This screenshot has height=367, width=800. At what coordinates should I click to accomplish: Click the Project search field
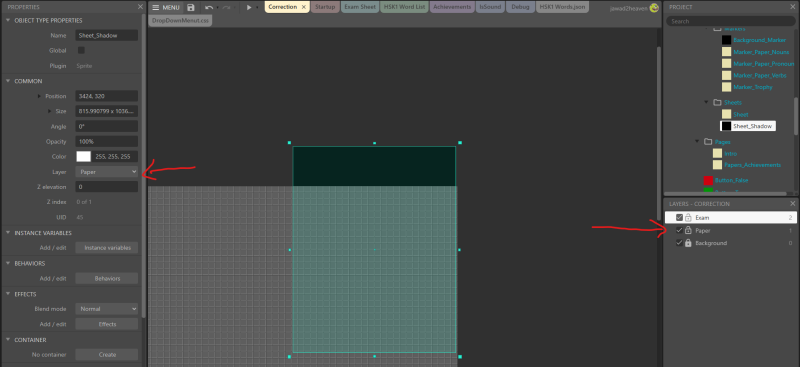tap(731, 21)
